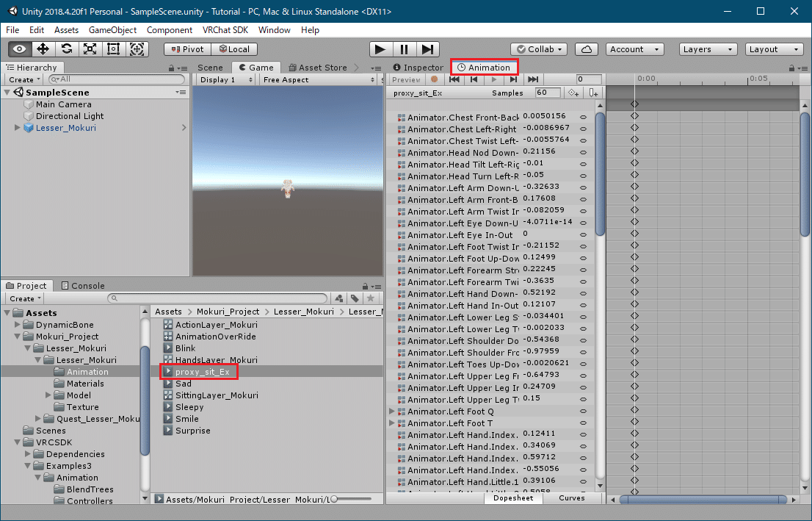Image resolution: width=812 pixels, height=521 pixels.
Task: Open the Layers dropdown
Action: tap(708, 49)
